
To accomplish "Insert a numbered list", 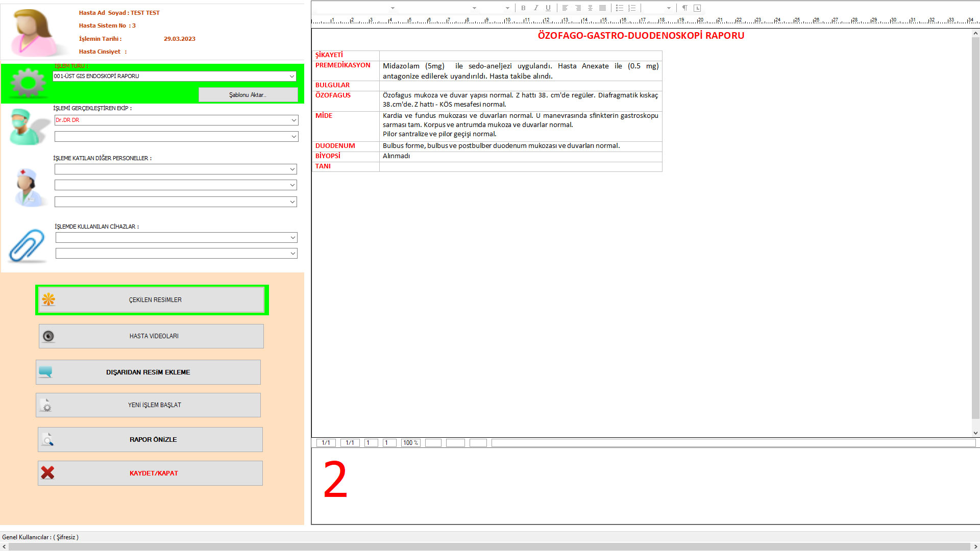I will pos(632,8).
